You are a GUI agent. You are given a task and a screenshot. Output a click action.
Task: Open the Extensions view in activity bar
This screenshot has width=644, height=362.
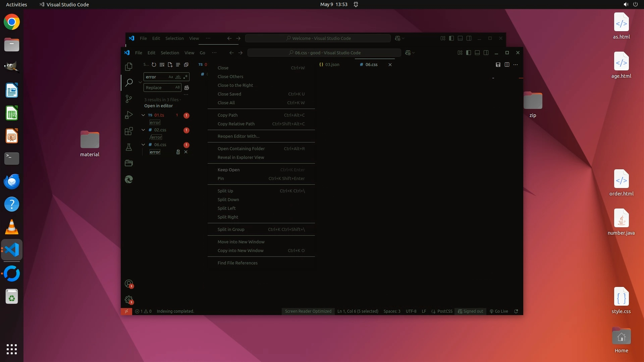(x=129, y=131)
